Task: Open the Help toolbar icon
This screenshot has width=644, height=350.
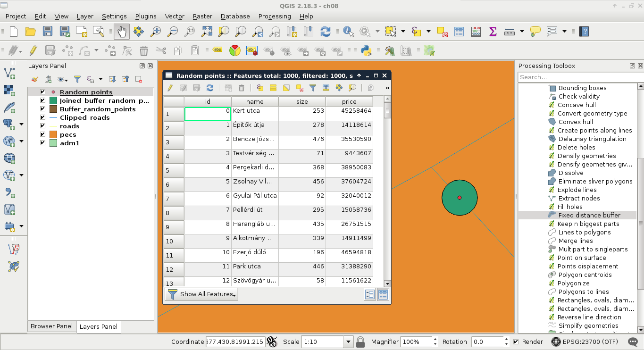Action: click(x=585, y=32)
